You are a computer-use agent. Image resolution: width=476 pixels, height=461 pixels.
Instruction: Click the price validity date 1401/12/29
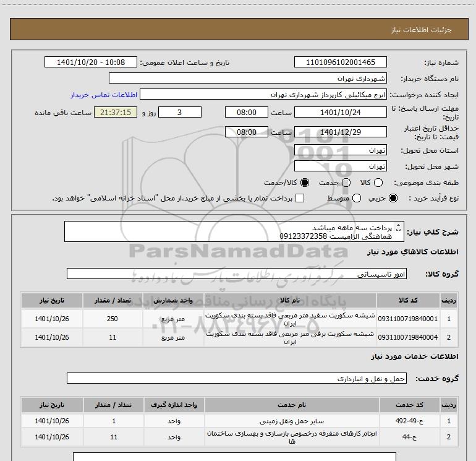[x=340, y=132]
